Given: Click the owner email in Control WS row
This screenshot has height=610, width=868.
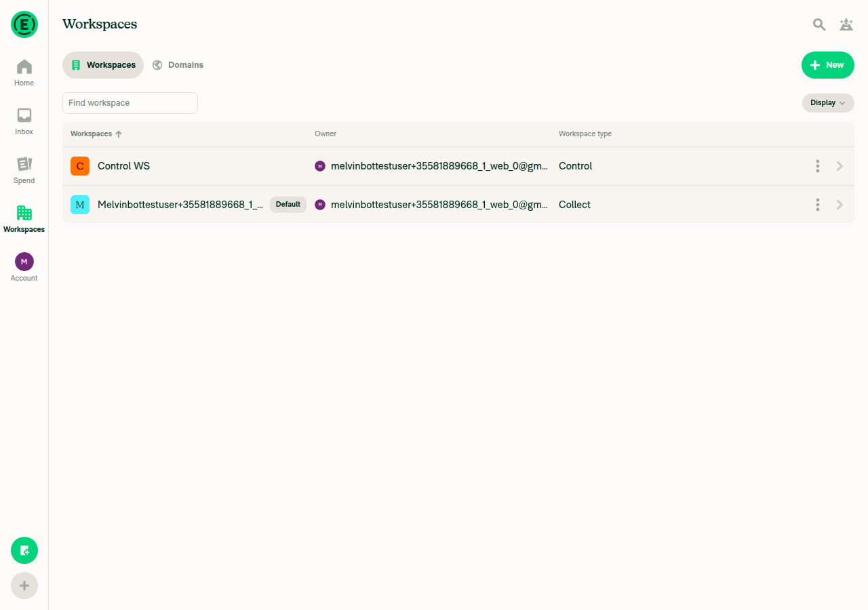Looking at the screenshot, I should click(439, 166).
